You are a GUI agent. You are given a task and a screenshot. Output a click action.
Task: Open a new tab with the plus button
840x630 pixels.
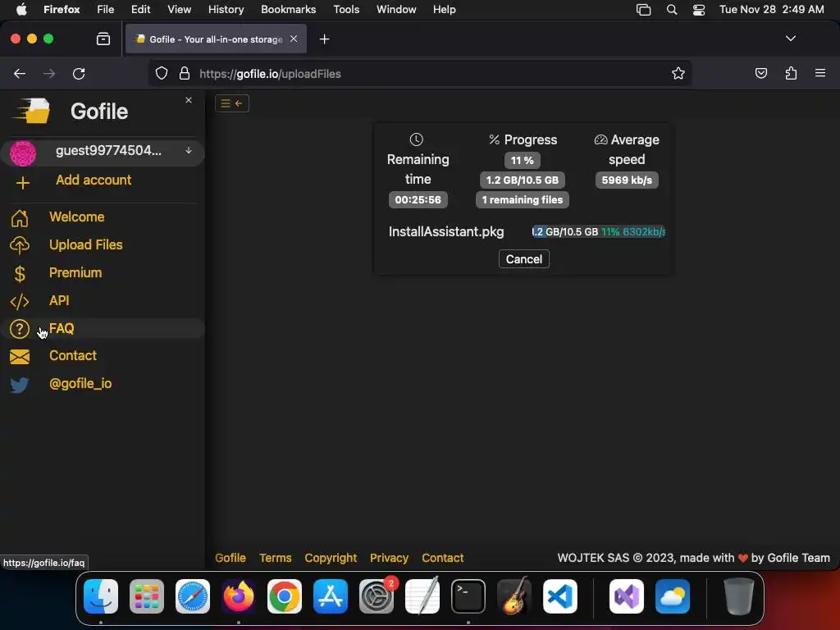(x=324, y=39)
